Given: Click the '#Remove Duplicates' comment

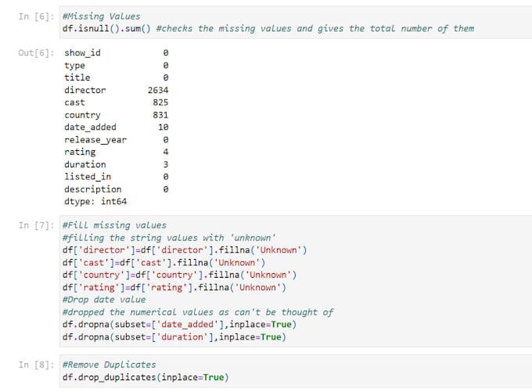Looking at the screenshot, I should tap(110, 365).
